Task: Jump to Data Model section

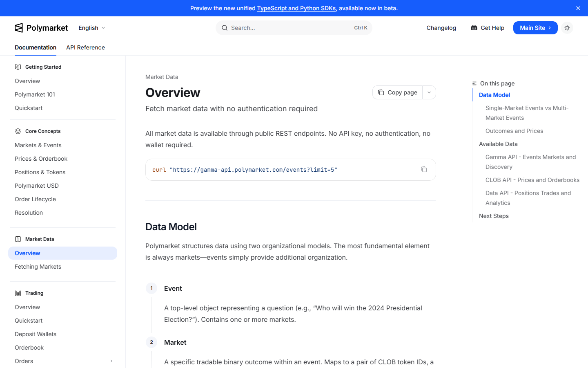Action: click(494, 95)
